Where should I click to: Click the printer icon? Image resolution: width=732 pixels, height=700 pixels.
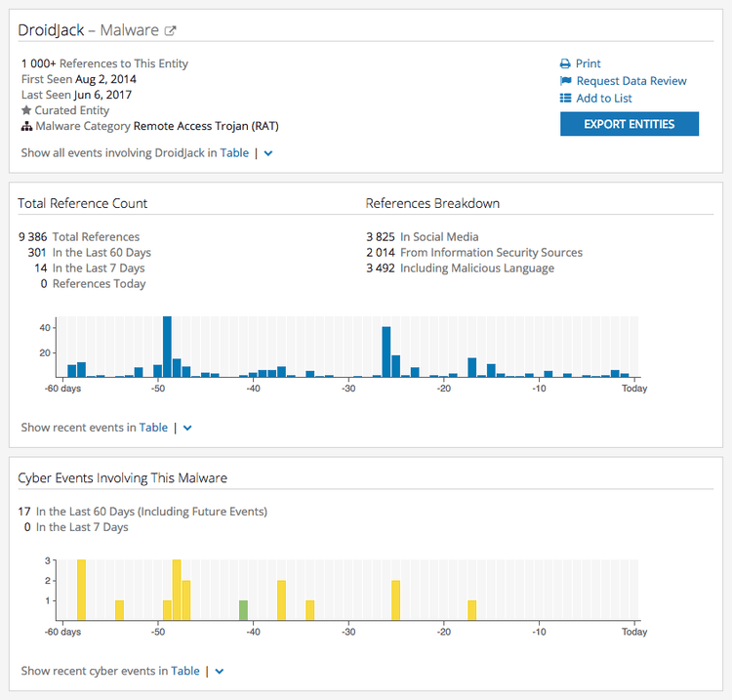(565, 63)
